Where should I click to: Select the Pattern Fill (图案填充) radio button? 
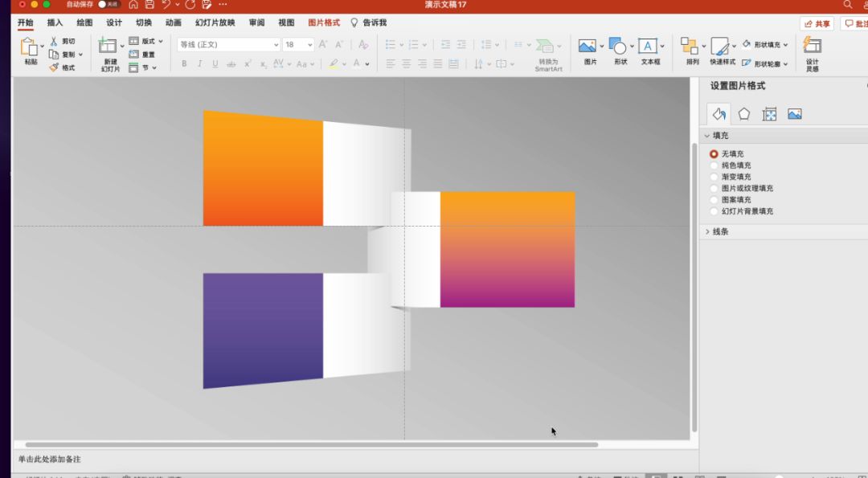coord(714,200)
